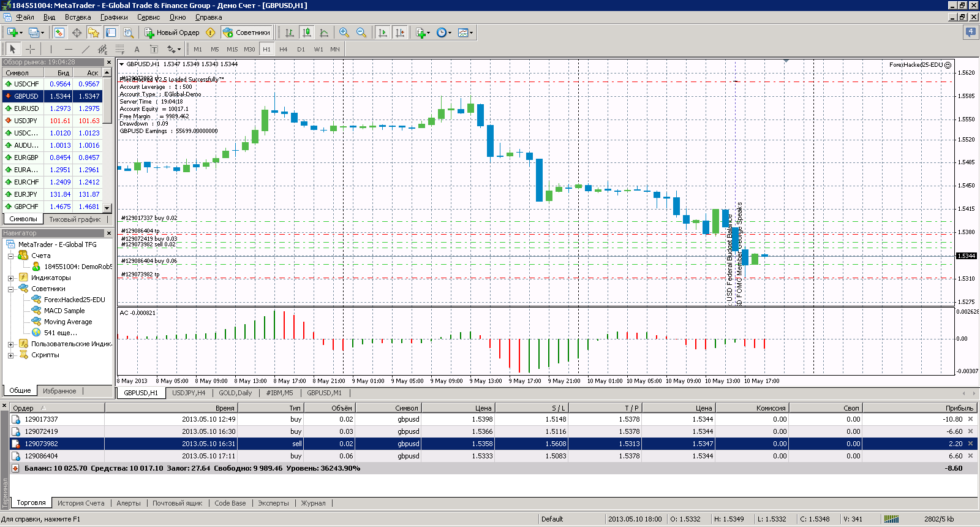Select the trendline drawing tool
Viewport: 980px width, 527px height.
[86, 49]
